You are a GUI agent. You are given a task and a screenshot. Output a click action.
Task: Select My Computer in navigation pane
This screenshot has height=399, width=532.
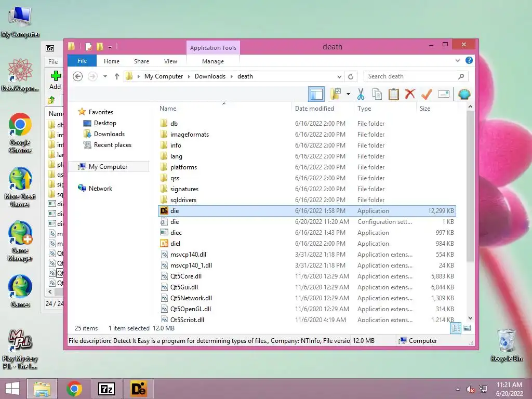pyautogui.click(x=108, y=167)
